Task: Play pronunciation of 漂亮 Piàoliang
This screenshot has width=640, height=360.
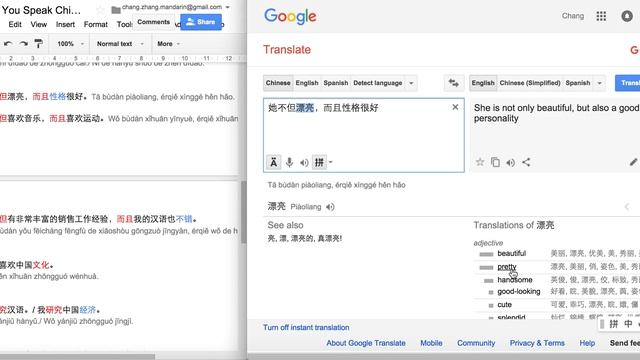Action: [330, 207]
